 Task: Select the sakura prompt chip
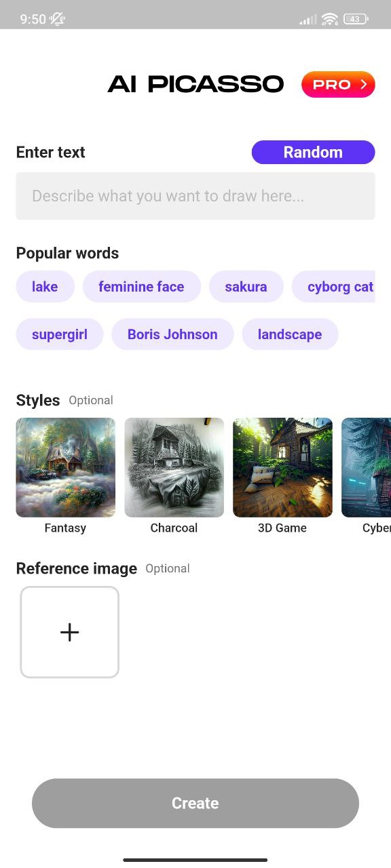(246, 286)
